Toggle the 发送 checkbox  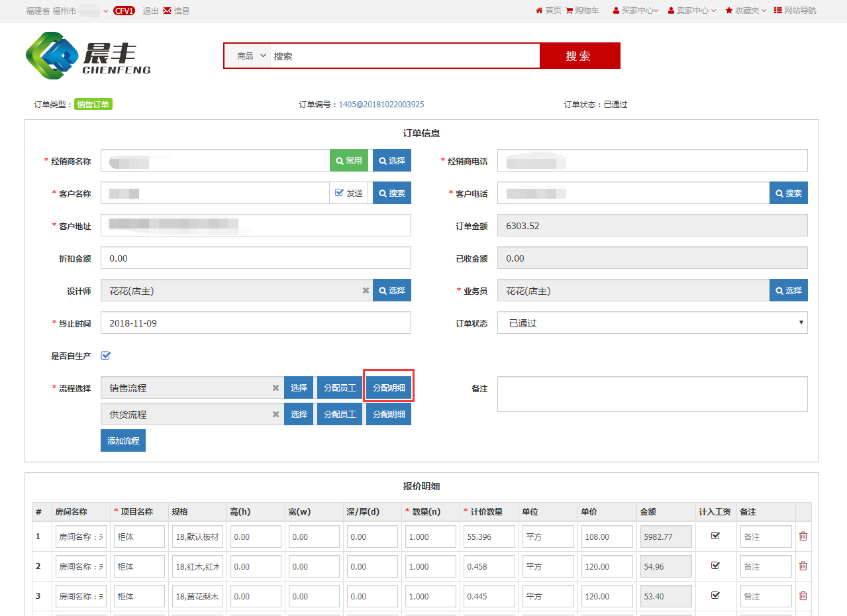(x=340, y=193)
